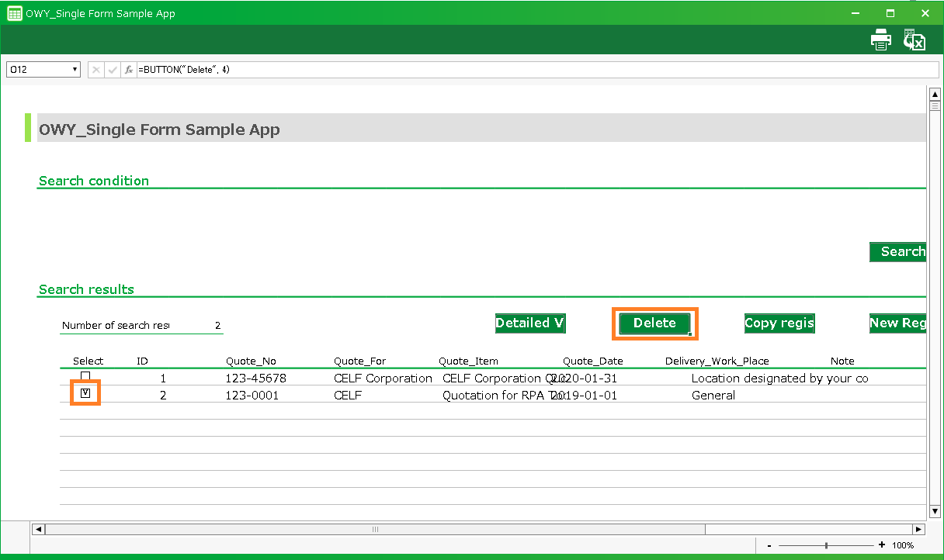Open the Detailed View button

[530, 323]
